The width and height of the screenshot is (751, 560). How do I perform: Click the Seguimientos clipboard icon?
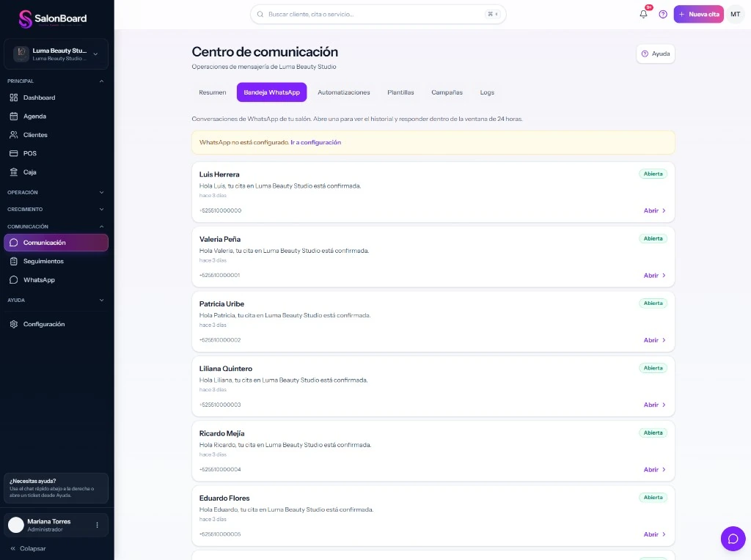(14, 262)
